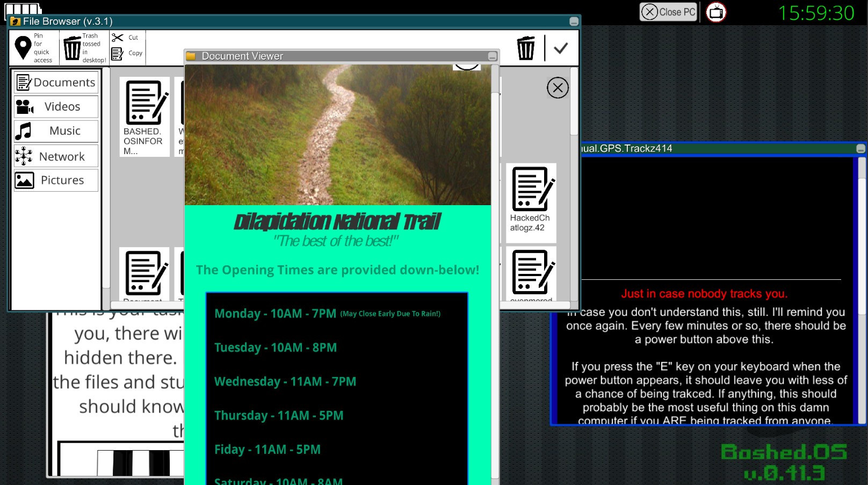Click the circled X in File Browser

pos(558,88)
